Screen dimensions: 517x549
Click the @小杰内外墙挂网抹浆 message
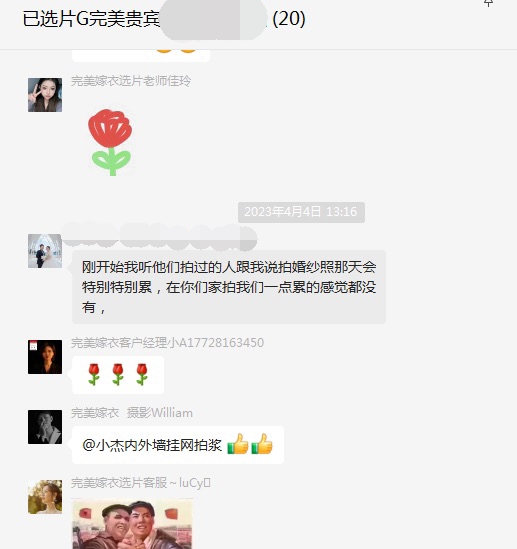[178, 445]
